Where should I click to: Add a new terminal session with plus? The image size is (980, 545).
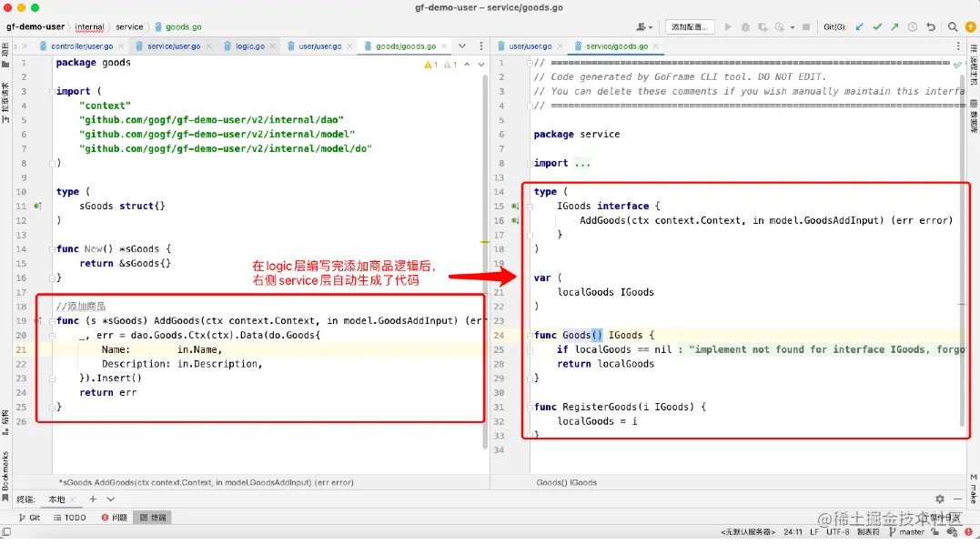pos(93,499)
